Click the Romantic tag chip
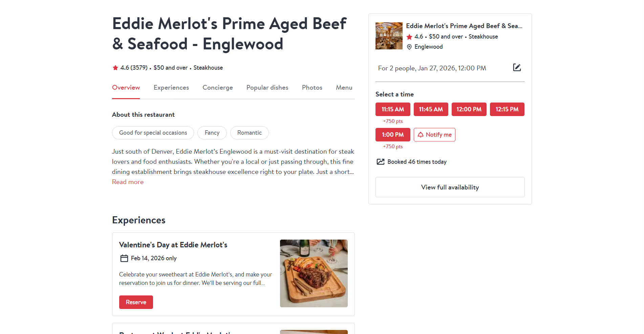644x334 pixels. click(249, 133)
